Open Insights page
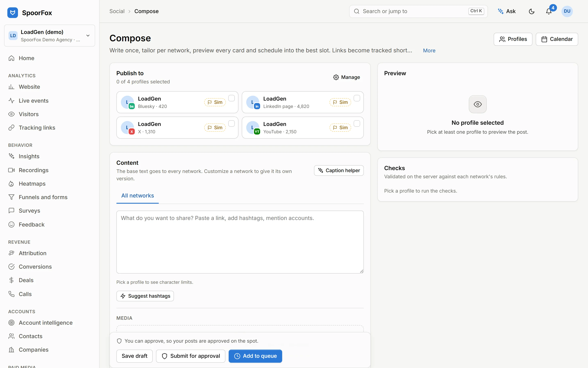The height and width of the screenshot is (368, 588). coord(50,156)
